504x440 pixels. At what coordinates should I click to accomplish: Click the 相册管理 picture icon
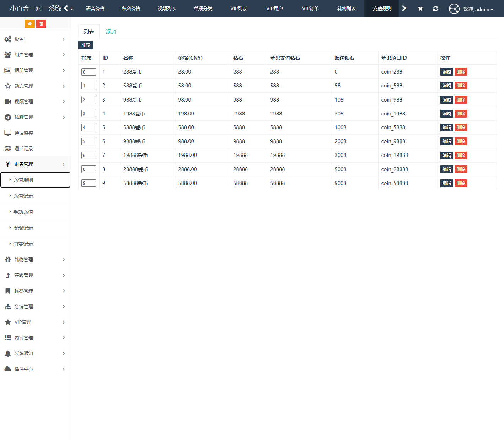8,70
